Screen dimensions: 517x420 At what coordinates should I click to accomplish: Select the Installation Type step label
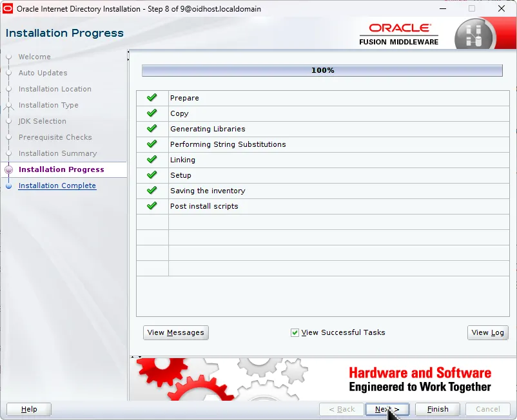48,105
